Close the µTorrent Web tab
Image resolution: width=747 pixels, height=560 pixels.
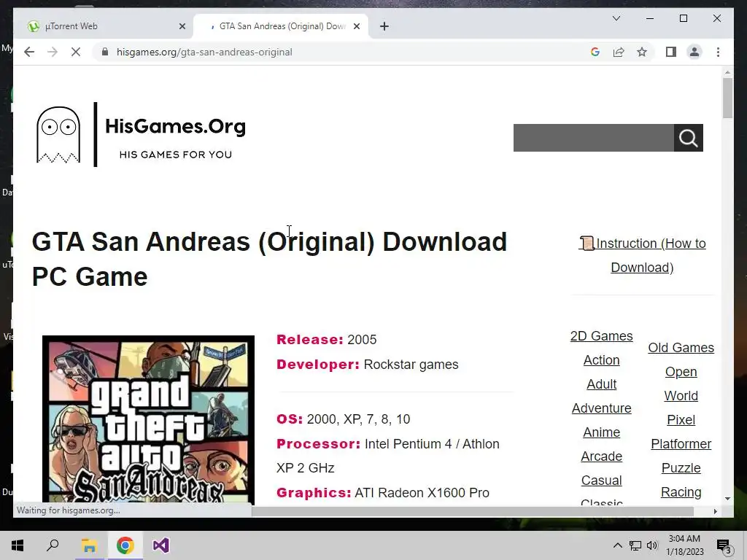tap(182, 26)
